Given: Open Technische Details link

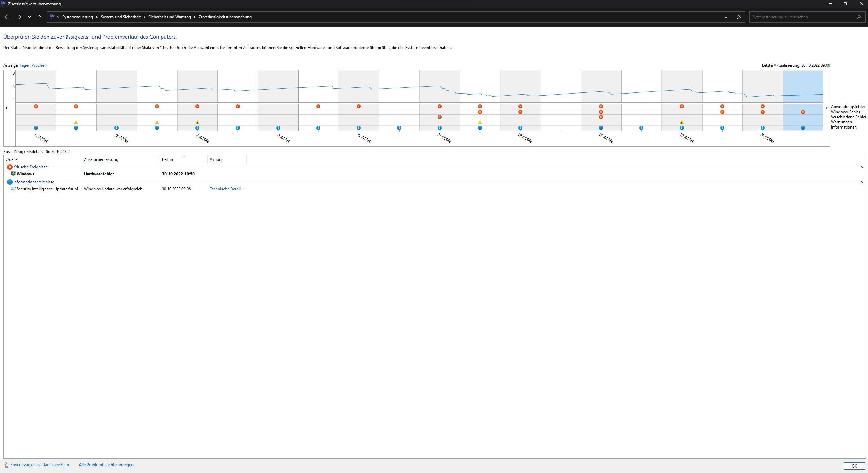Looking at the screenshot, I should coord(226,189).
